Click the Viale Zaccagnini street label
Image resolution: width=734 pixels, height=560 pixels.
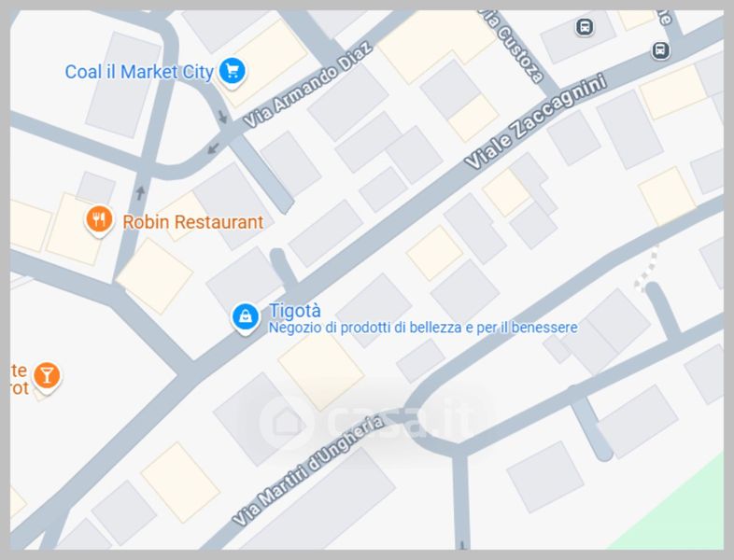(536, 120)
